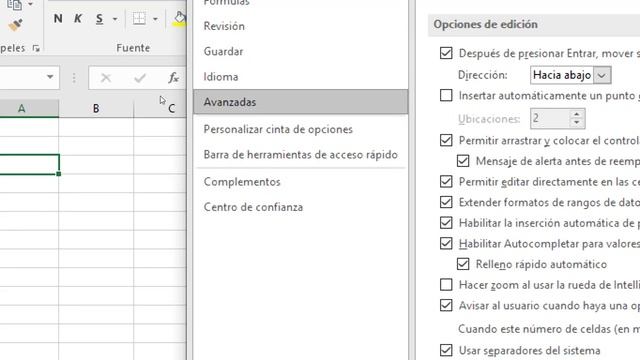Click the Ubicaciones number field

tap(549, 119)
